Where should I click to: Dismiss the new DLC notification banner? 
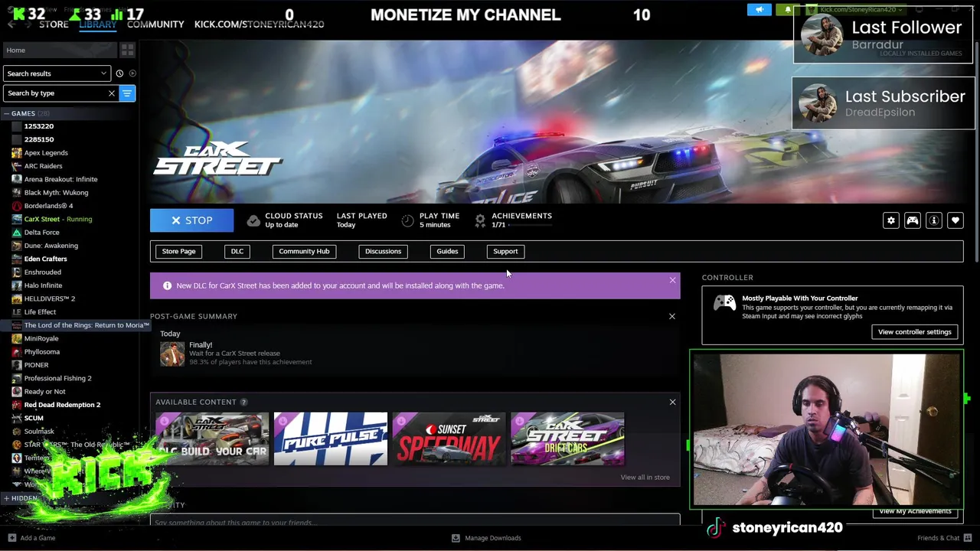[x=672, y=280]
